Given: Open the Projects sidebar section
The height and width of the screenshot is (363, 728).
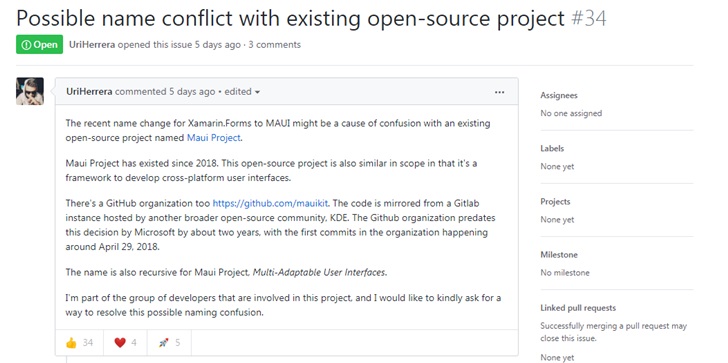Looking at the screenshot, I should pyautogui.click(x=555, y=202).
